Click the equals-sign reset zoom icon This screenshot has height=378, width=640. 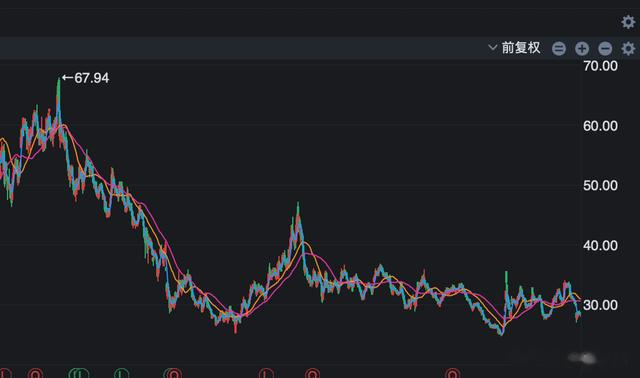(559, 49)
